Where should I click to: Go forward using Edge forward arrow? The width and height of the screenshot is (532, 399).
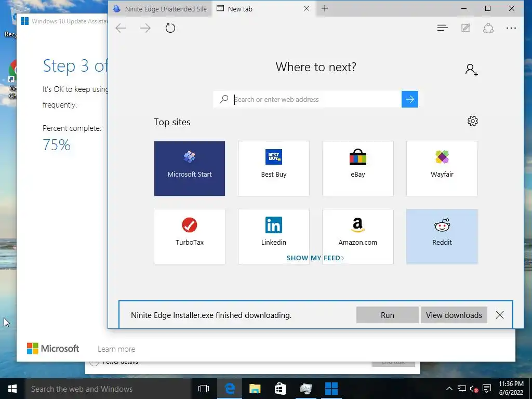click(145, 28)
